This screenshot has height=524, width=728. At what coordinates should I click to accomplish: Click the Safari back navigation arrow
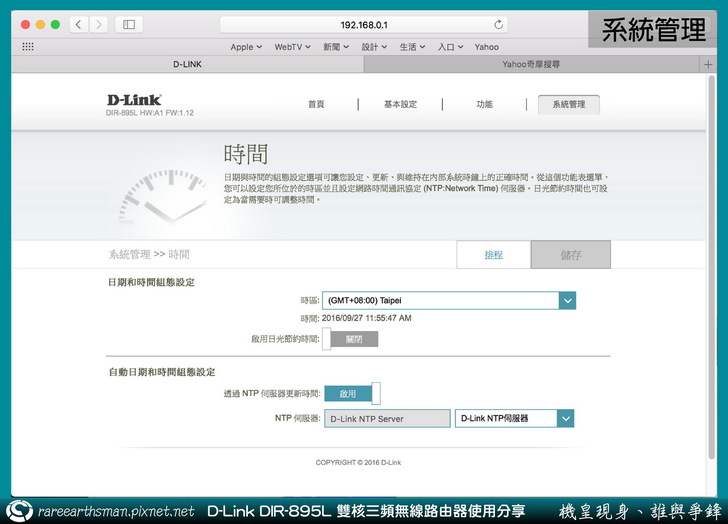coord(78,24)
